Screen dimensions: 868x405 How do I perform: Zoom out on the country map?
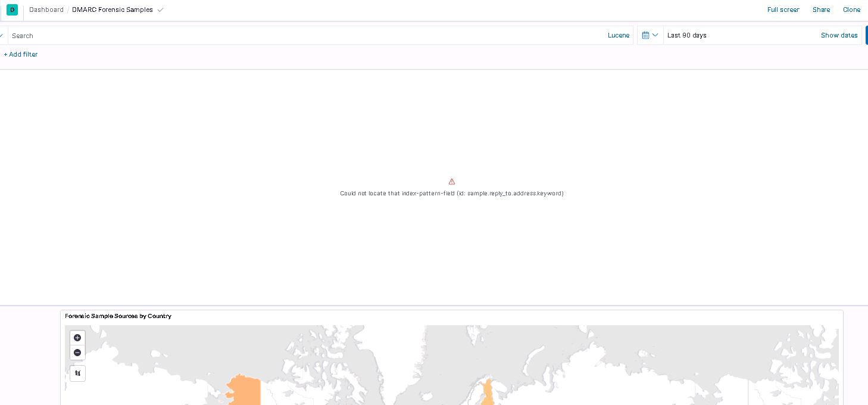click(x=77, y=353)
